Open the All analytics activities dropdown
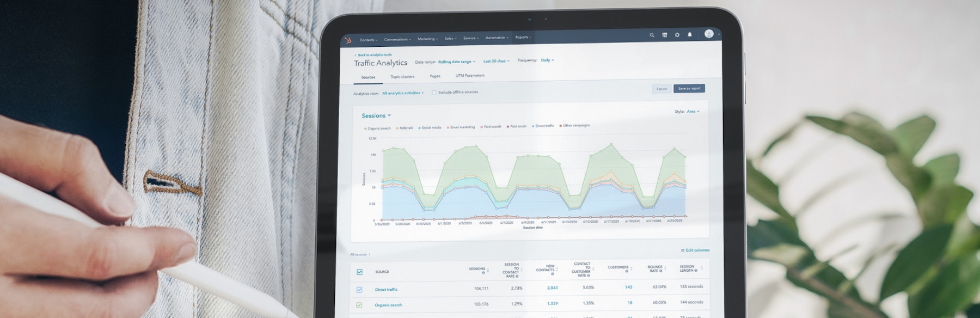 coord(403,93)
